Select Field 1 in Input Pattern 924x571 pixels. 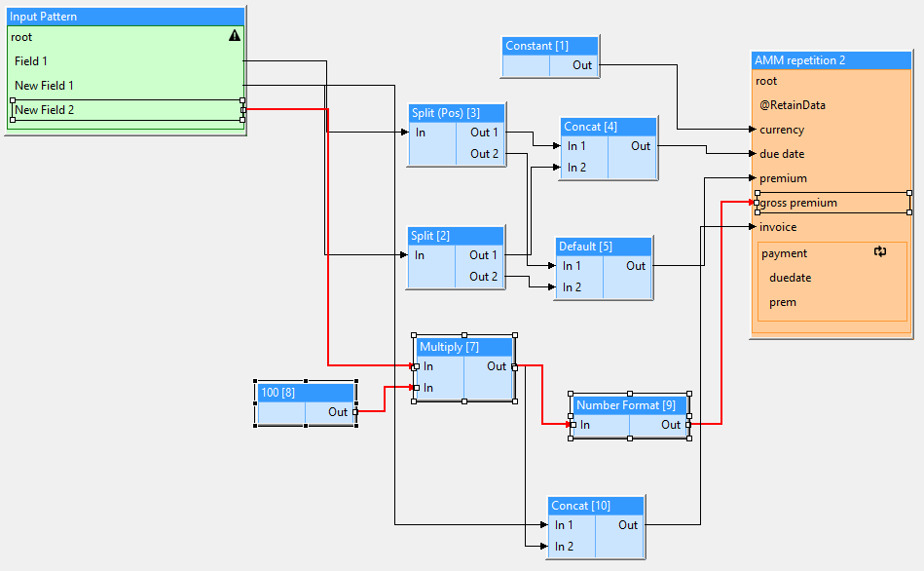coord(31,61)
